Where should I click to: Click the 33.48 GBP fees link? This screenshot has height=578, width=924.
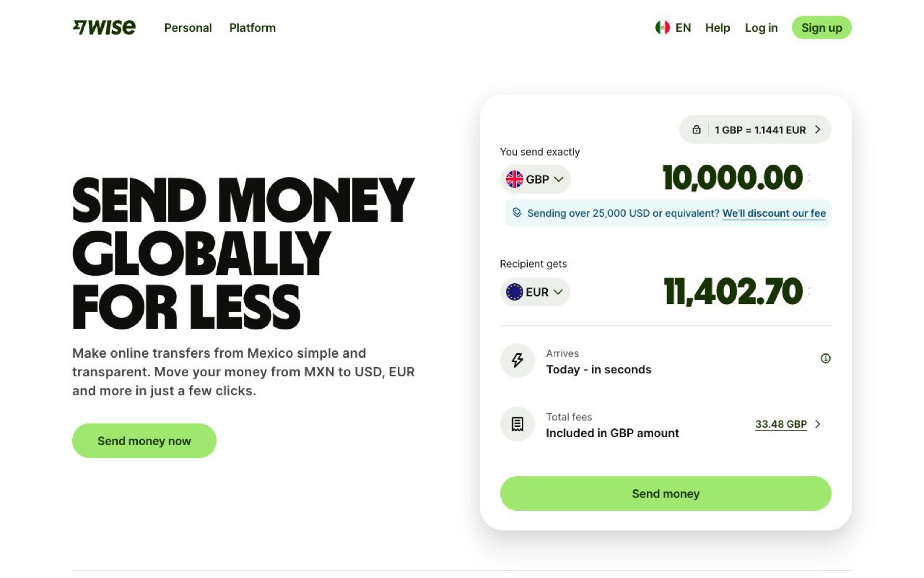pos(781,424)
